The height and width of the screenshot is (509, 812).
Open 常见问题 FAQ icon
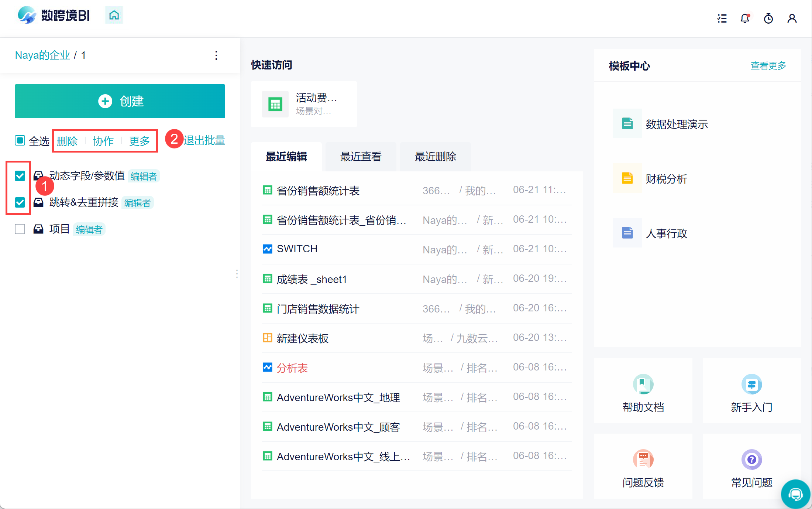click(x=751, y=460)
